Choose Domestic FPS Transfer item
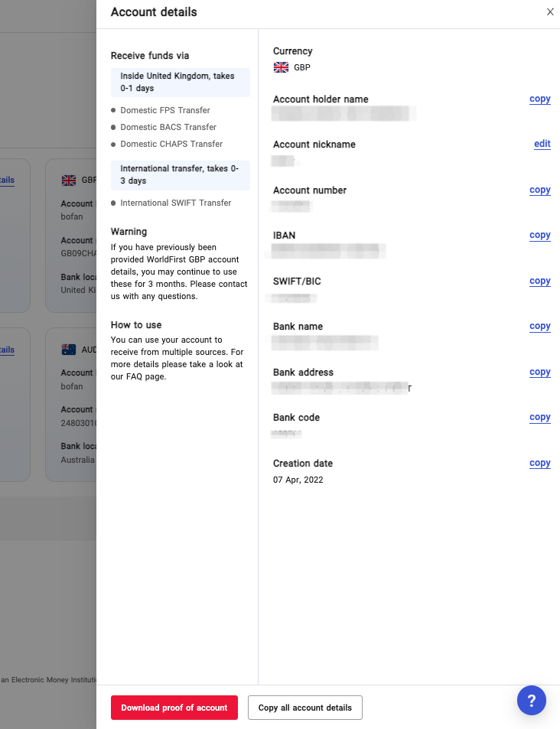This screenshot has height=729, width=560. coord(164,110)
